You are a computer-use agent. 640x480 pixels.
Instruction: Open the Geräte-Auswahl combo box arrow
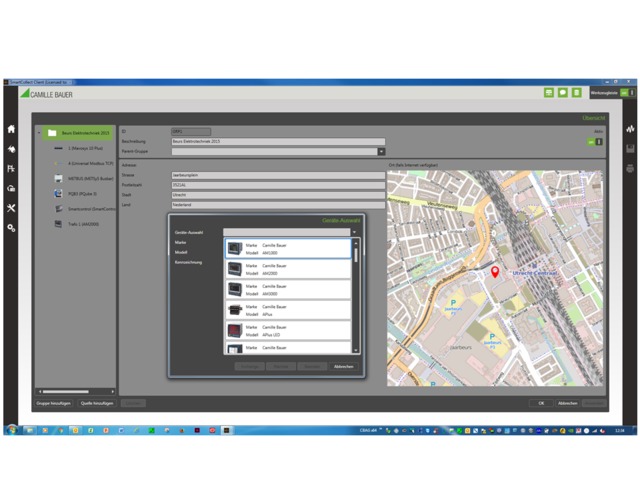354,232
